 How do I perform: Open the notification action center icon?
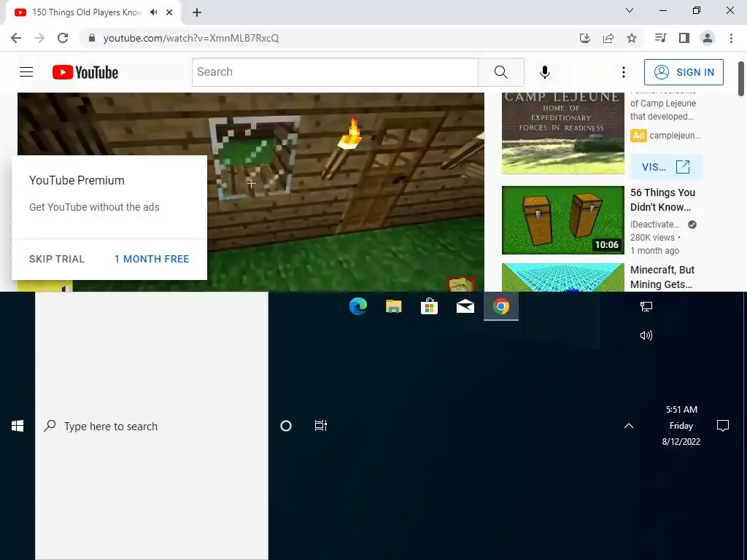tap(723, 426)
